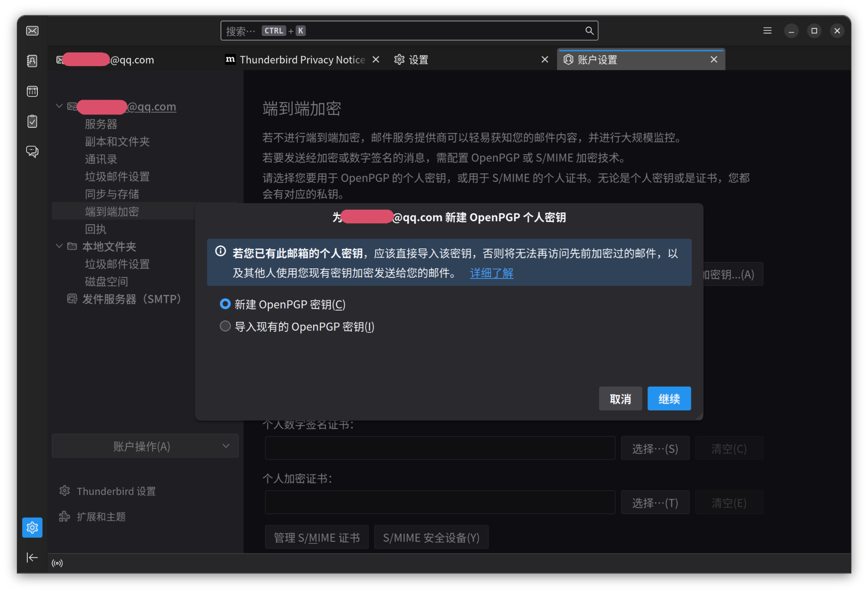This screenshot has width=868, height=592.
Task: Open 垃圾邮件设置 under qq.com account
Action: pos(117,177)
